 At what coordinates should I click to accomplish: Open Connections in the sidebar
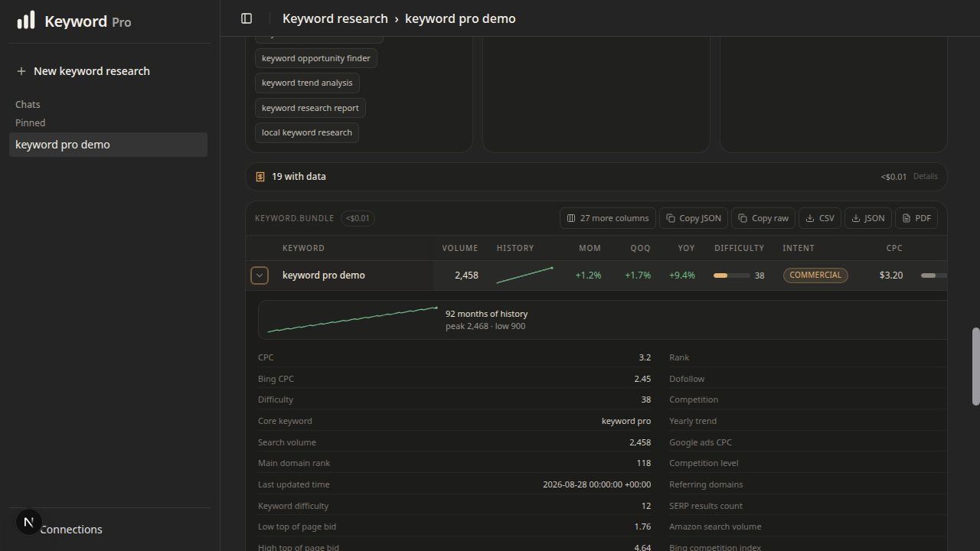[x=70, y=530]
